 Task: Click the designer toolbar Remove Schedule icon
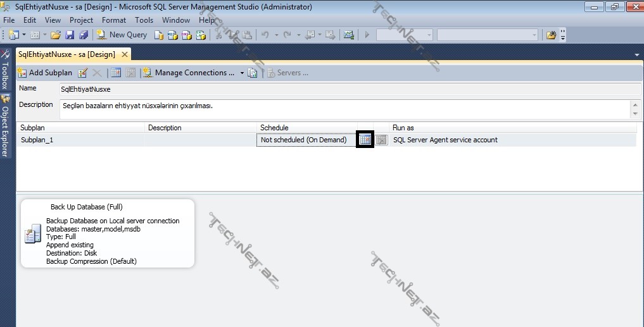(130, 73)
